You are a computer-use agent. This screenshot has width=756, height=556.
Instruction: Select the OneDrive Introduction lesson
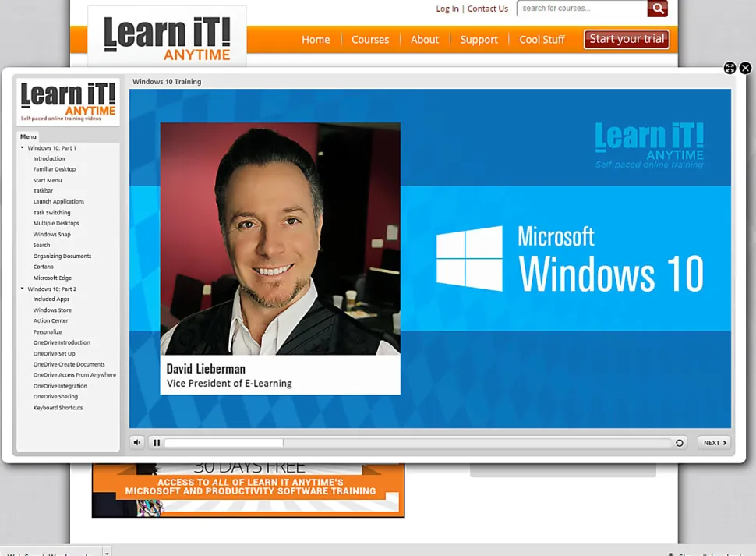point(62,342)
